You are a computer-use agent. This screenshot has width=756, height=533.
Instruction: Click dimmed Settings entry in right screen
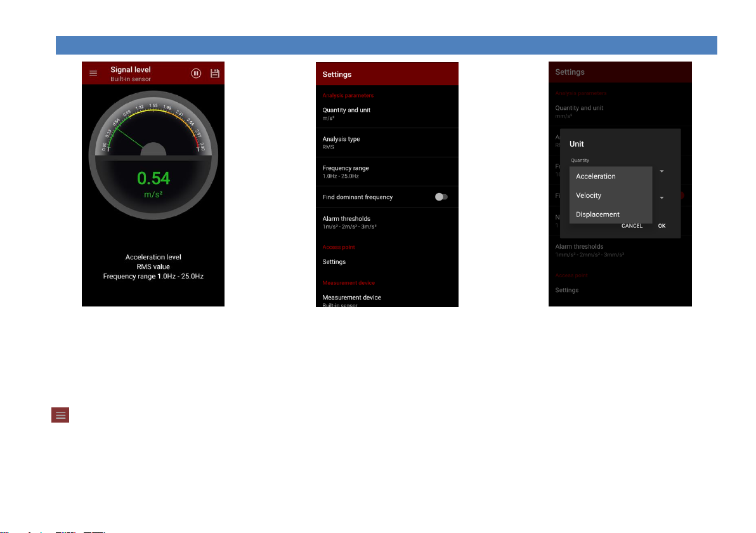pos(620,290)
